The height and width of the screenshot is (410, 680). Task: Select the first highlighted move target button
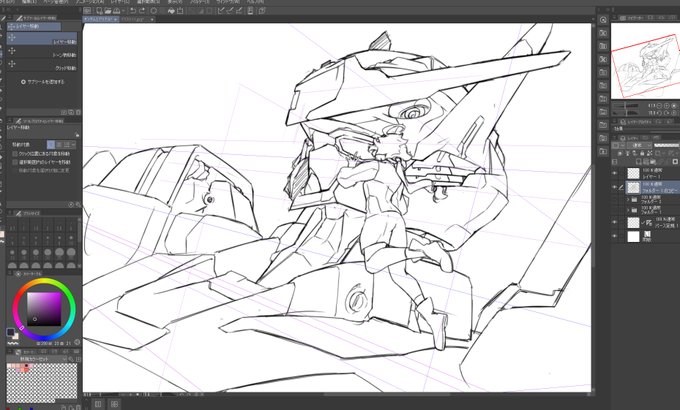click(x=51, y=144)
